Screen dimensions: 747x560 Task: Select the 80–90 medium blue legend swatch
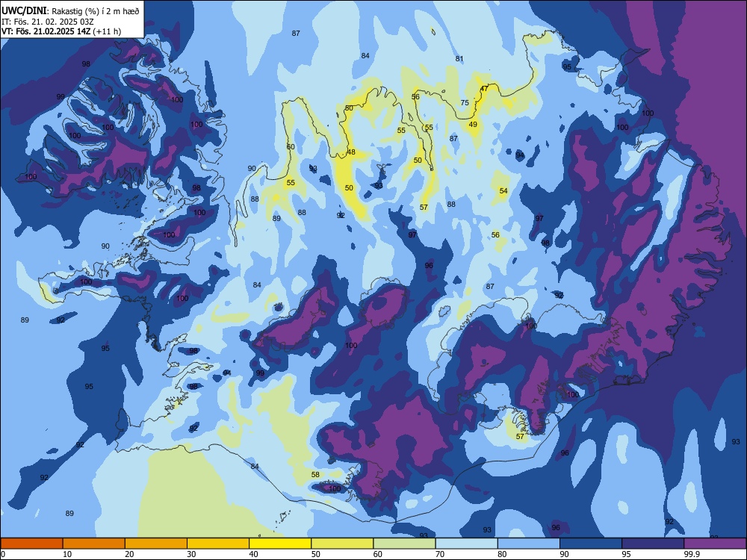pyautogui.click(x=529, y=544)
